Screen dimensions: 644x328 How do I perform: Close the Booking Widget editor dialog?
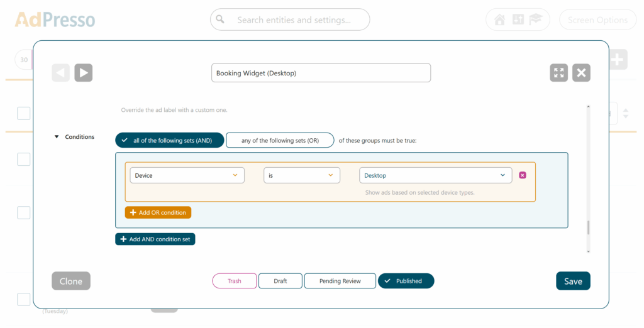pyautogui.click(x=581, y=73)
